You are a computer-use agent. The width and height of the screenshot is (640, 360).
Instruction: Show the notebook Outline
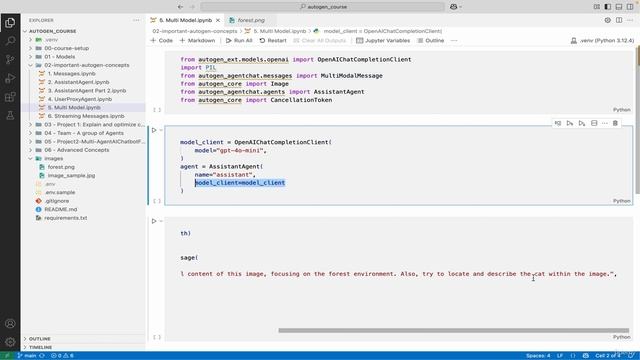(x=431, y=40)
